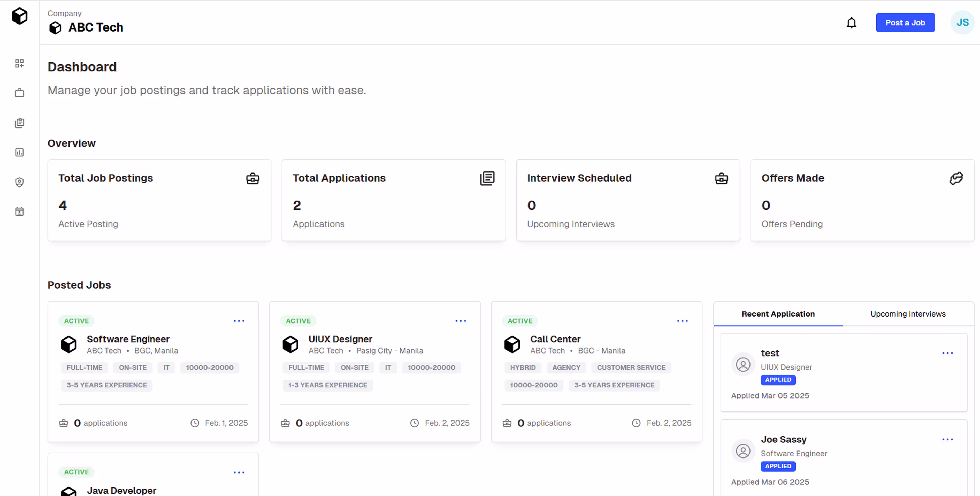Open the clipboard applications icon in sidebar

pos(19,123)
